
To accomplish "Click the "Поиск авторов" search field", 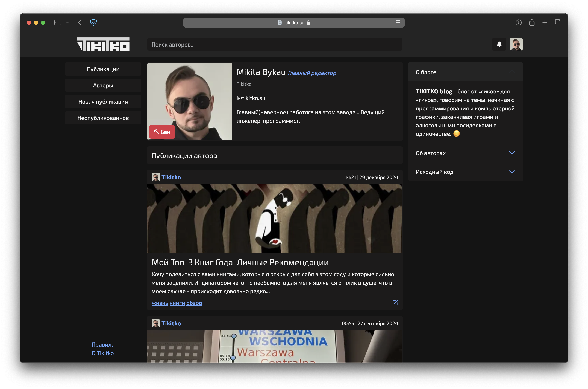I will pos(274,45).
